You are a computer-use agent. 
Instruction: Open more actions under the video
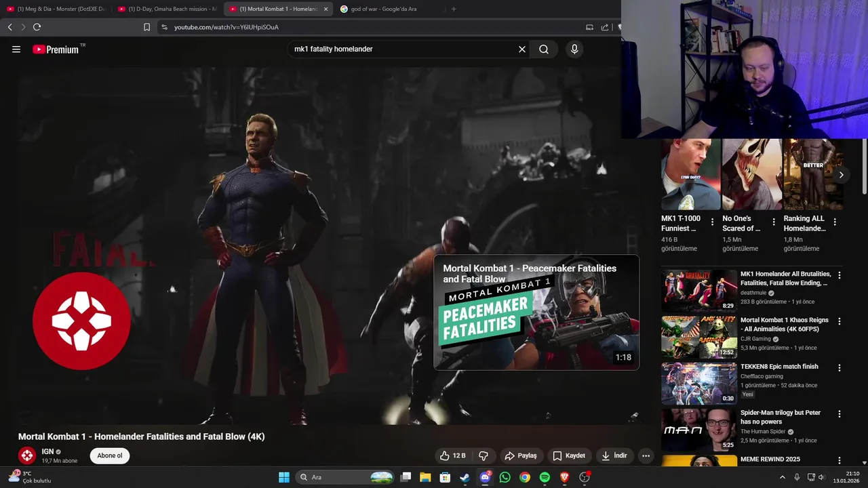click(646, 455)
